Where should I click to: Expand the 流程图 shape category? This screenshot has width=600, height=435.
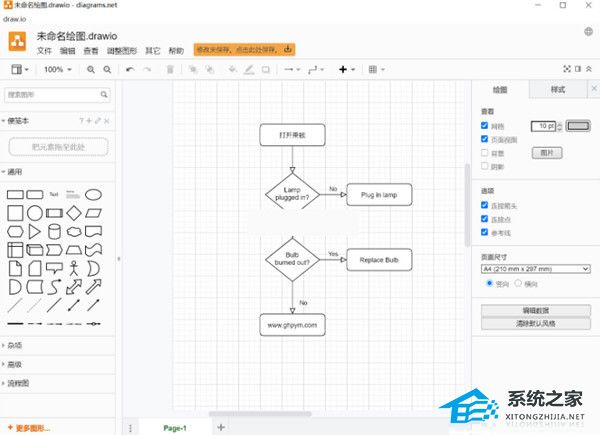19,382
